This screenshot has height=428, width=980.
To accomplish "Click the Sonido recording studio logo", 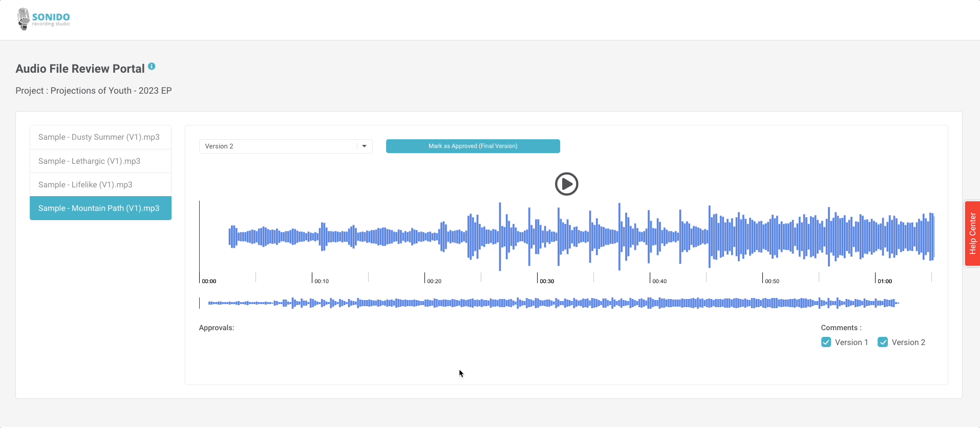I will [x=44, y=19].
